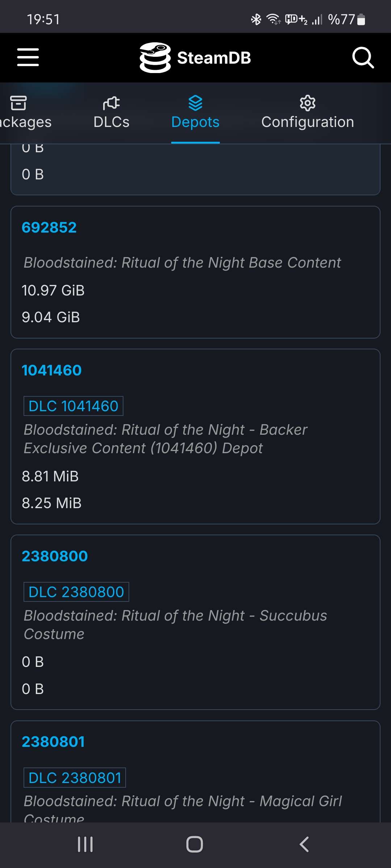Image resolution: width=391 pixels, height=868 pixels.
Task: Click the DLC 2380801 badge
Action: [75, 778]
